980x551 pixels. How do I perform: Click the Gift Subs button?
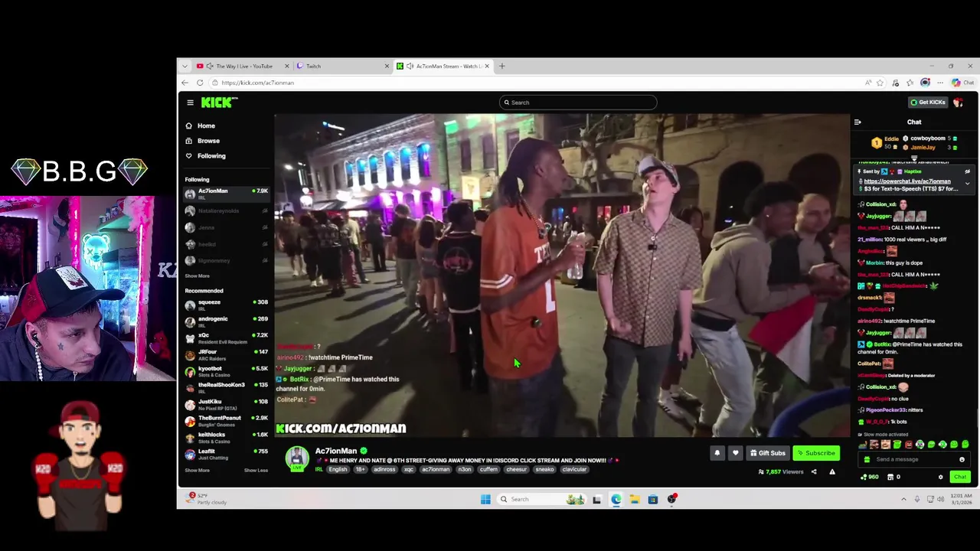pyautogui.click(x=768, y=453)
